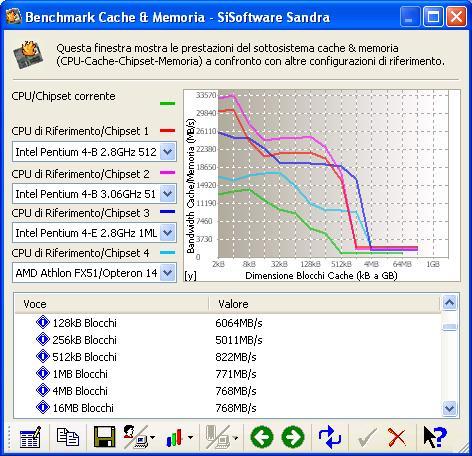Screen dimensions: 472x456
Task: Click the question-arrow help icon
Action: pyautogui.click(x=435, y=437)
